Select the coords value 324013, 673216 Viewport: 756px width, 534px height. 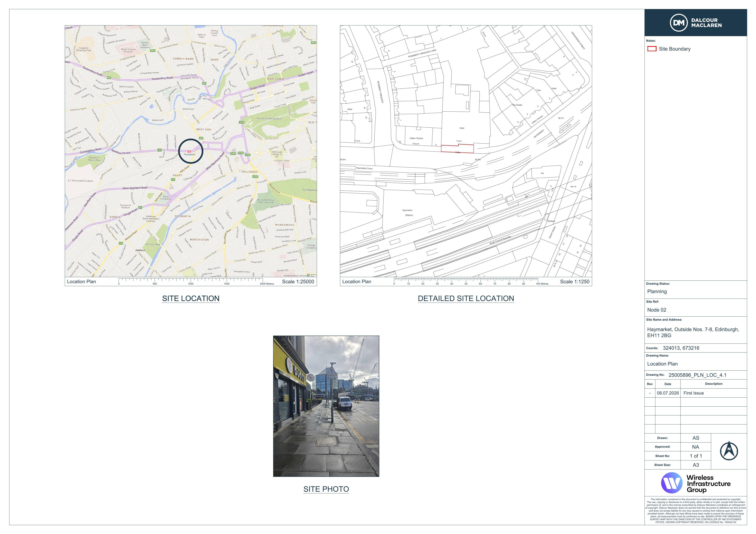(x=681, y=348)
